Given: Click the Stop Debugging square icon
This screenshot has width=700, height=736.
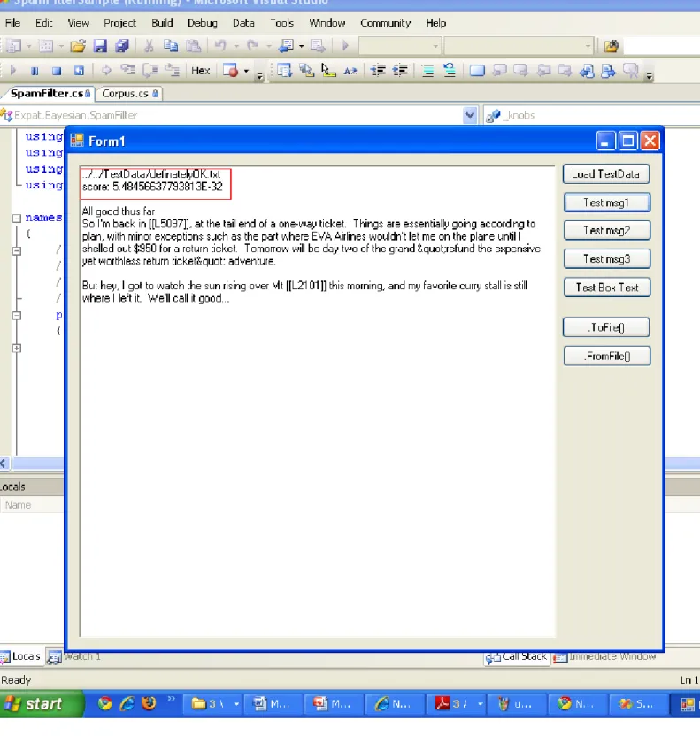Looking at the screenshot, I should [57, 71].
